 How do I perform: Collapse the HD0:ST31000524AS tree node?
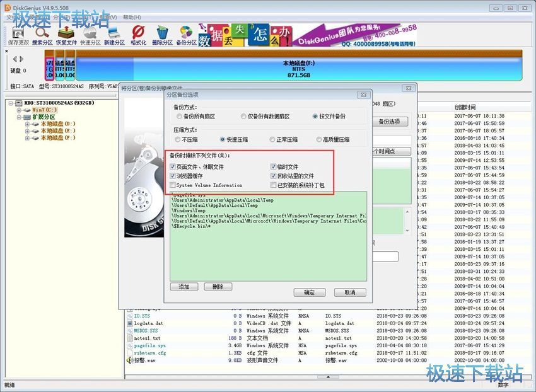coord(11,103)
